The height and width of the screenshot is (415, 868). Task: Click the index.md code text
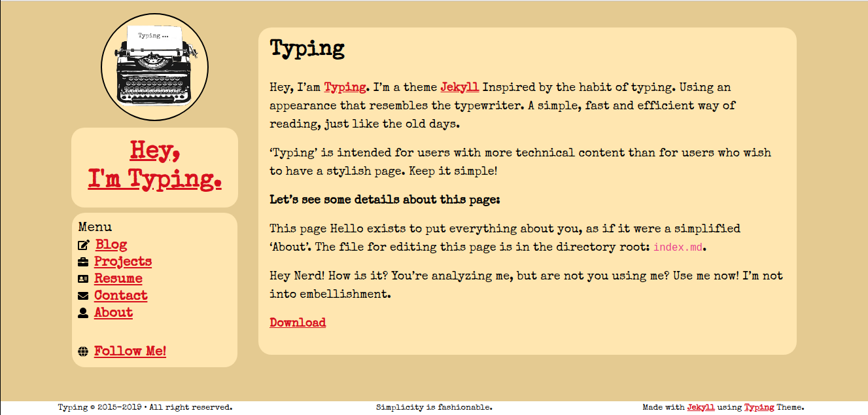[679, 247]
